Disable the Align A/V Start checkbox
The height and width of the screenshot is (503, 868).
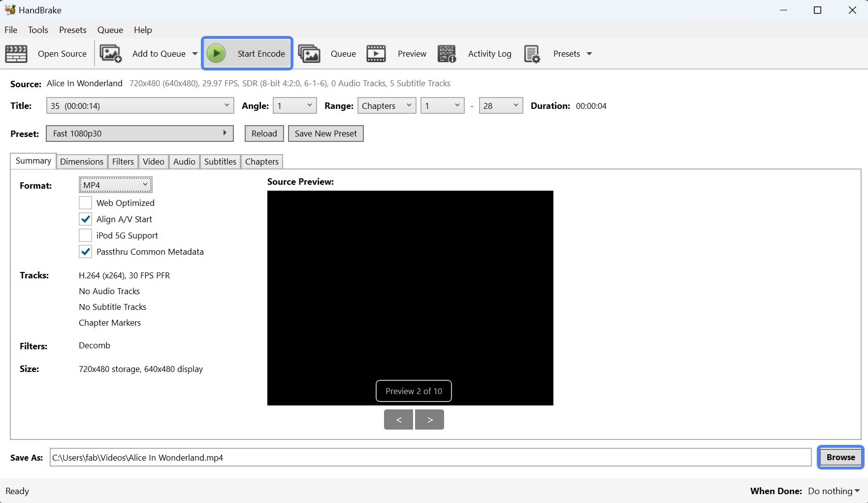click(85, 219)
